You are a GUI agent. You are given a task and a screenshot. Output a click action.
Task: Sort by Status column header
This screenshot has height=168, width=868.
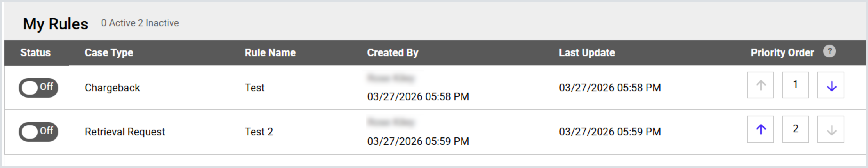click(x=36, y=53)
